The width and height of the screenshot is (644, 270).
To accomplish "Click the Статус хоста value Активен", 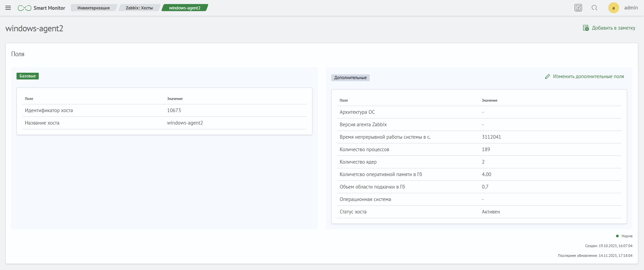I will 491,212.
